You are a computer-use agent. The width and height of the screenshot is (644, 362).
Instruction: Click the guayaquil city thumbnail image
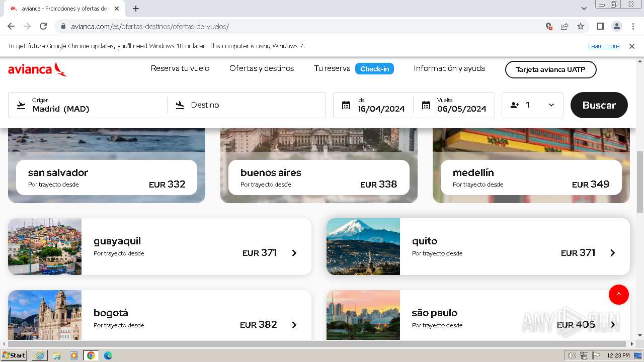(45, 246)
